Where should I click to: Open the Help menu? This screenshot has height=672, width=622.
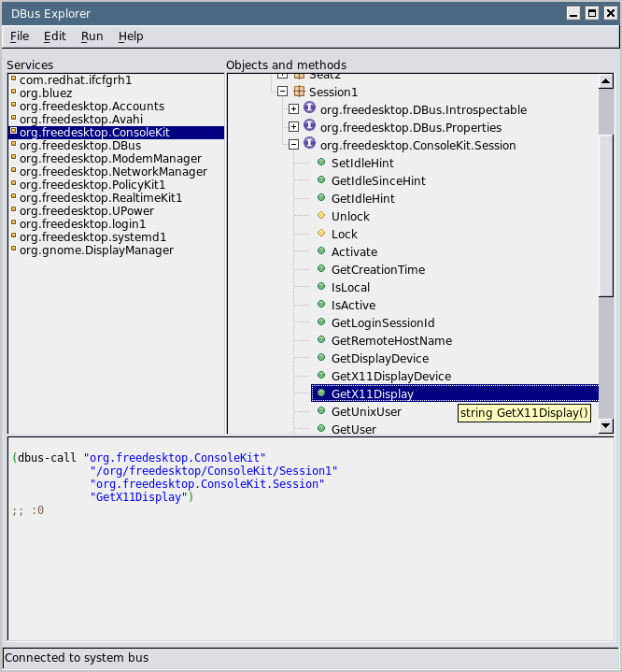[x=131, y=36]
